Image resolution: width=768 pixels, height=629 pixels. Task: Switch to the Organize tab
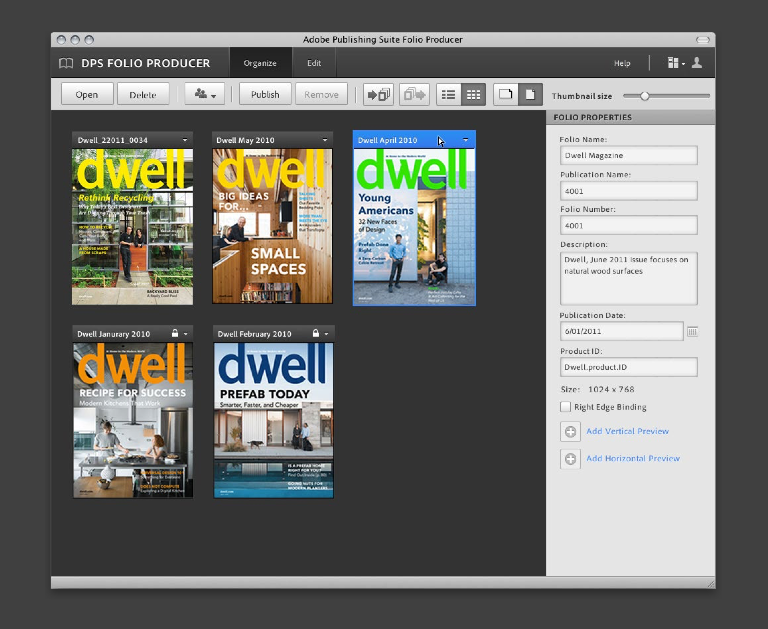pos(260,63)
